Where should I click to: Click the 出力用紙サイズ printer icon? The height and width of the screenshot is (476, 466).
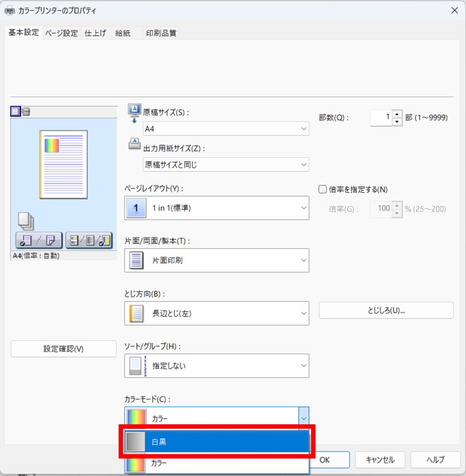pyautogui.click(x=134, y=144)
